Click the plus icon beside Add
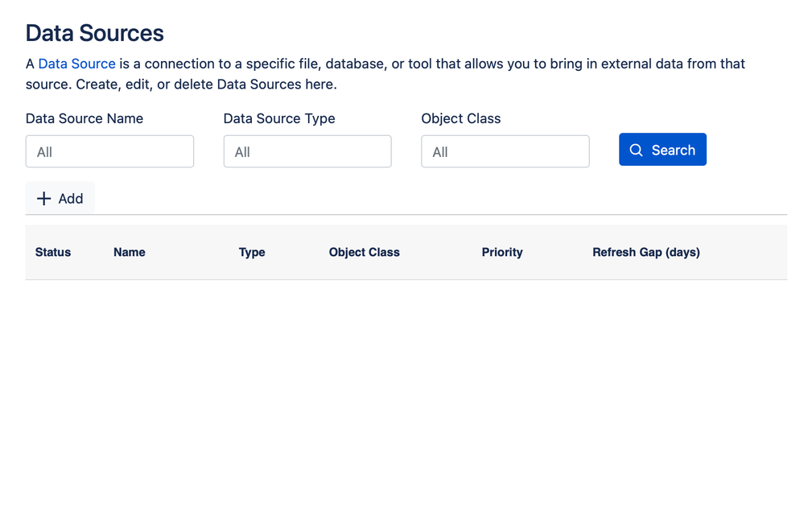Screen dimensions: 804x532 tap(44, 199)
